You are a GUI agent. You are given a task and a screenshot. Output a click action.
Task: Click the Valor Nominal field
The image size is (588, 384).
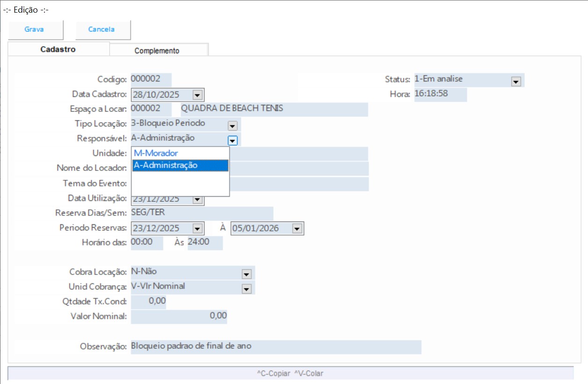(x=179, y=316)
